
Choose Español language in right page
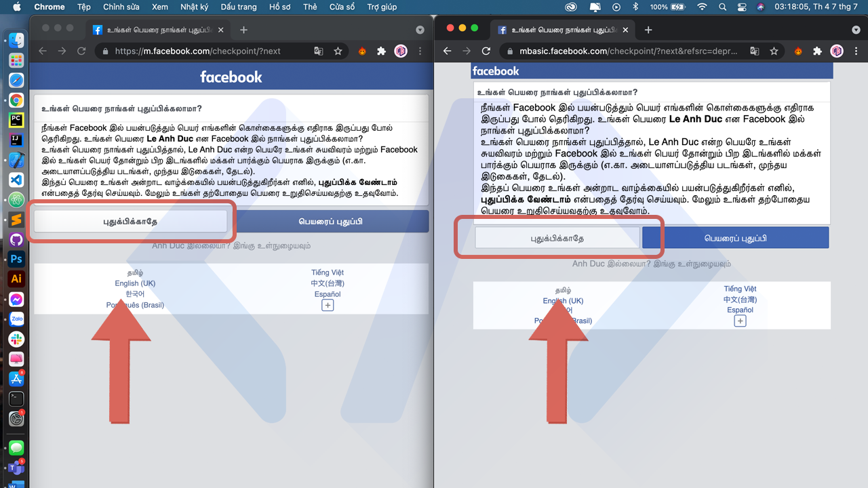point(740,310)
